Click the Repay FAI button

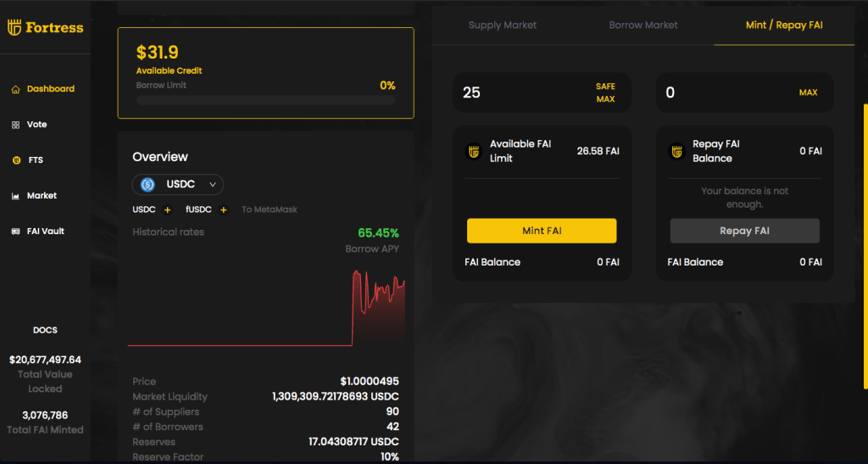click(744, 231)
